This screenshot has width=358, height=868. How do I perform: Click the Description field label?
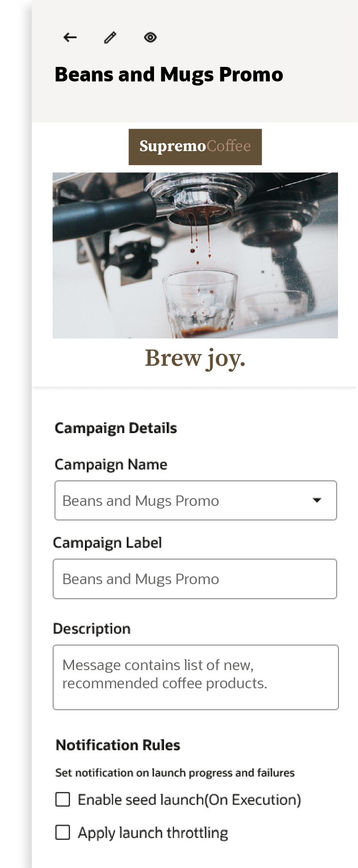tap(92, 629)
